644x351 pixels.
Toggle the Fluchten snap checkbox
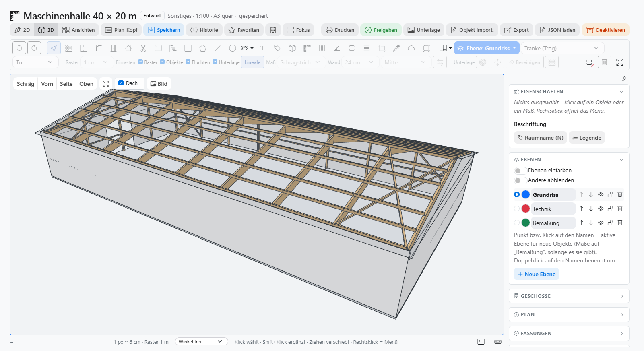pyautogui.click(x=188, y=62)
